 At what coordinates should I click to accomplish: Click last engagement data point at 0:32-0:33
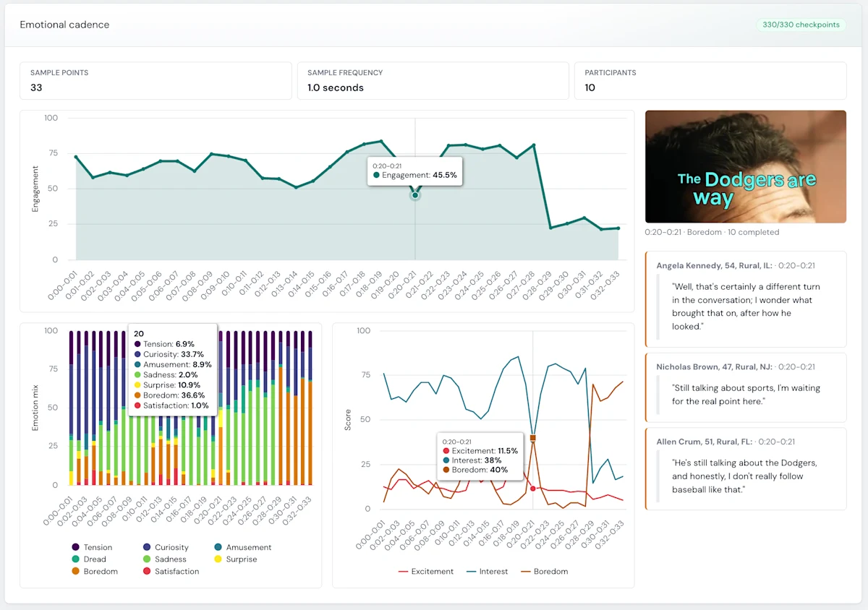click(618, 228)
